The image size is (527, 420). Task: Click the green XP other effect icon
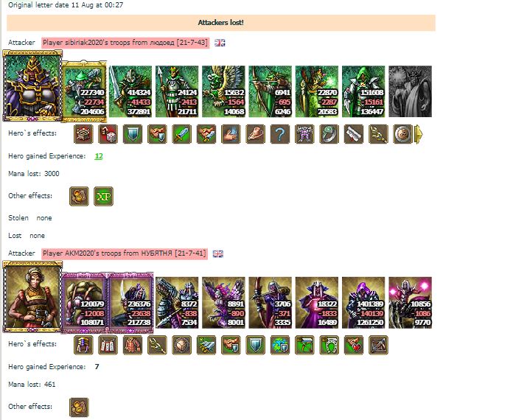click(103, 196)
